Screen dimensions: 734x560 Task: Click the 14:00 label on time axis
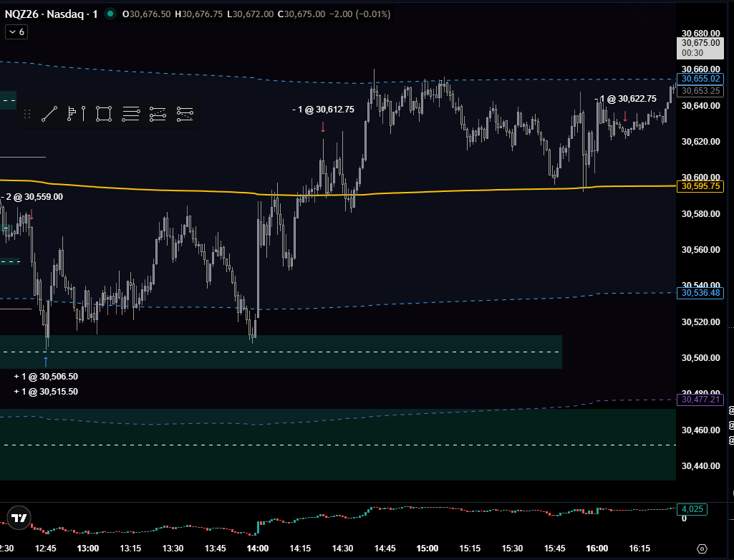tap(258, 549)
